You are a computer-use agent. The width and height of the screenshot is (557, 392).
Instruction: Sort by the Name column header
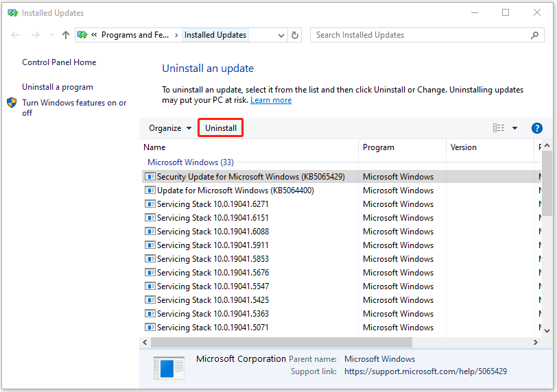tap(250, 147)
